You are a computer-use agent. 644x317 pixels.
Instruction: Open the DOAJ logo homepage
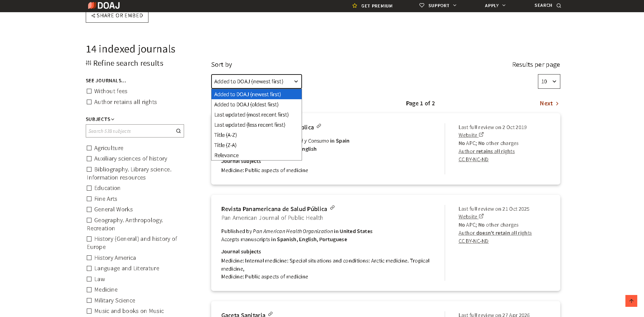[x=104, y=5]
